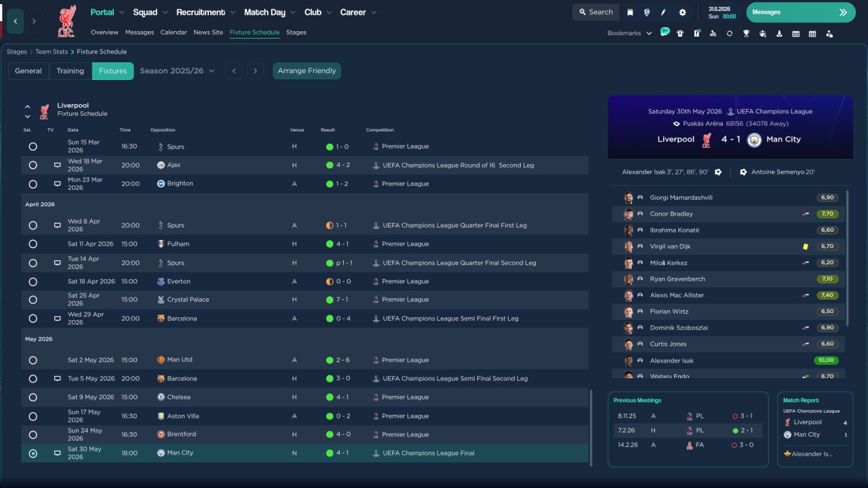Image resolution: width=868 pixels, height=488 pixels.
Task: Click the Search button
Action: coord(596,12)
